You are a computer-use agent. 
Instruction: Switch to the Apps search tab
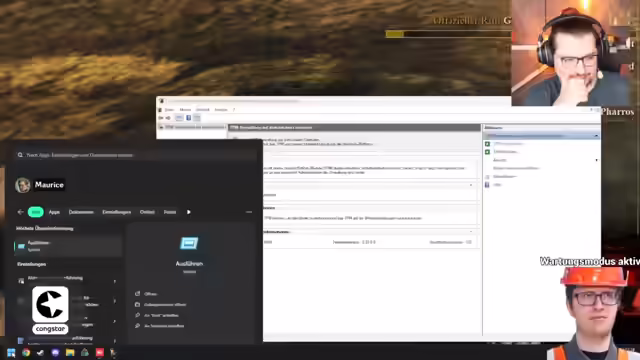(54, 212)
